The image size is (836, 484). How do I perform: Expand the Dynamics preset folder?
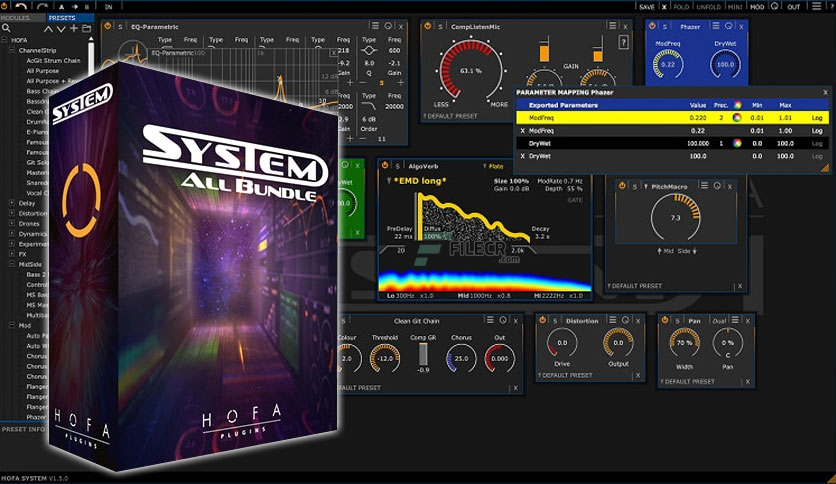[x=12, y=233]
